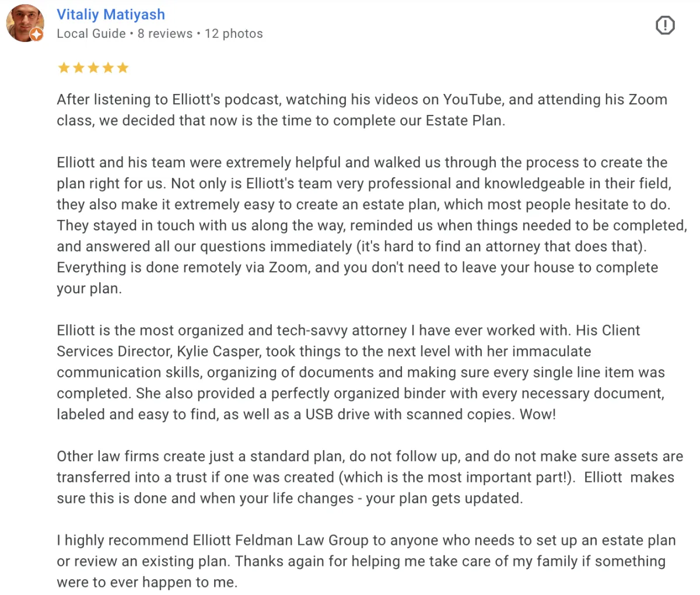Click the "Local Guide" label under the name
The height and width of the screenshot is (595, 700).
pyautogui.click(x=91, y=34)
